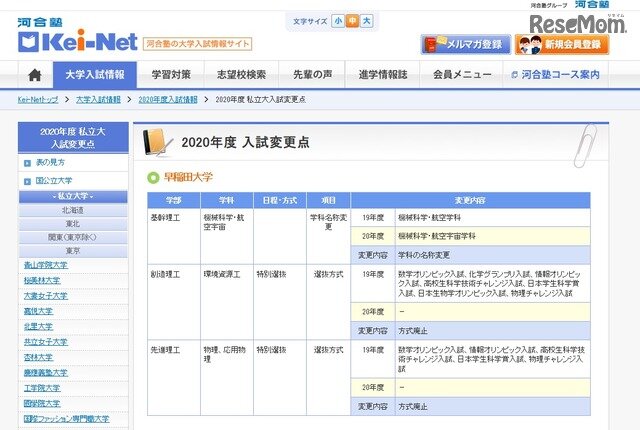Image resolution: width=640 pixels, height=430 pixels.
Task: Open the 嘉悦大学 link
Action: tap(38, 311)
